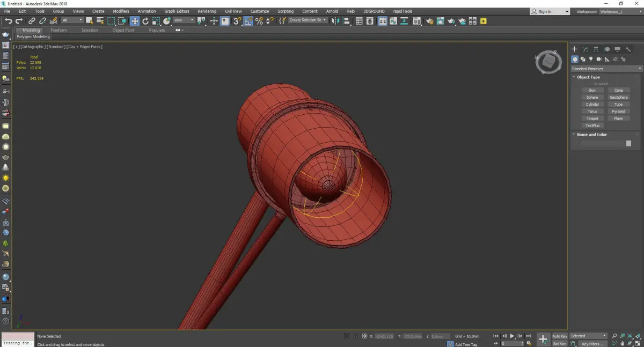Screen dimensions: 644x347
Task: Select the Select and Rotate tool
Action: [x=145, y=21]
